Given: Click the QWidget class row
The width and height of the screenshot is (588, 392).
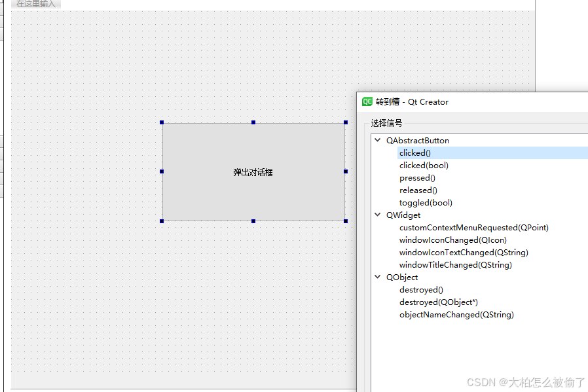Looking at the screenshot, I should [x=403, y=215].
